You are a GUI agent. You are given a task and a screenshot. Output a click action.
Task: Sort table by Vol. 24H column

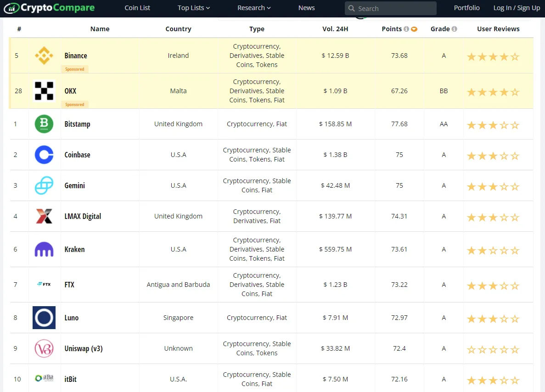pyautogui.click(x=335, y=29)
